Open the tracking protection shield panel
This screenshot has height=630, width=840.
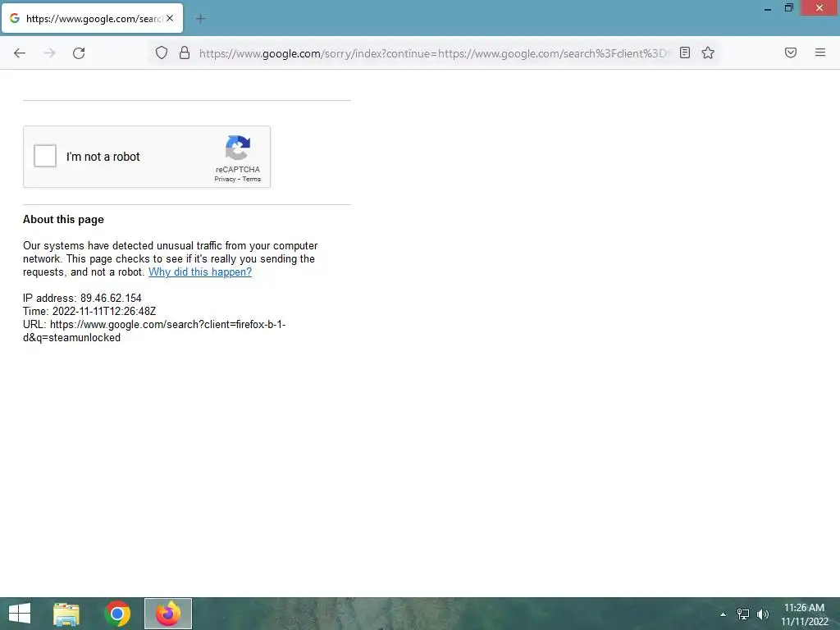pos(162,52)
